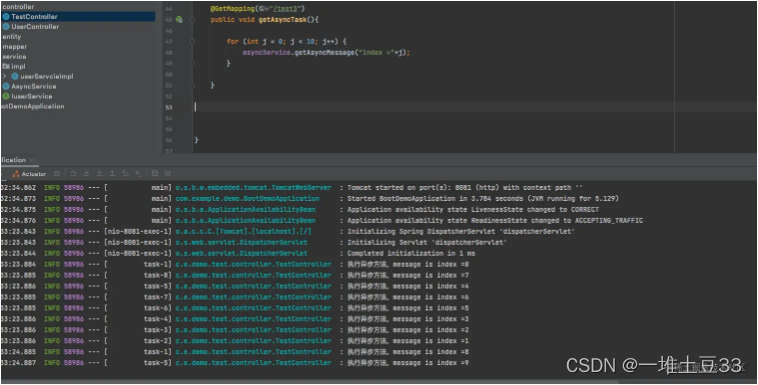
Task: Open the Actuator tab icon
Action: pos(15,174)
